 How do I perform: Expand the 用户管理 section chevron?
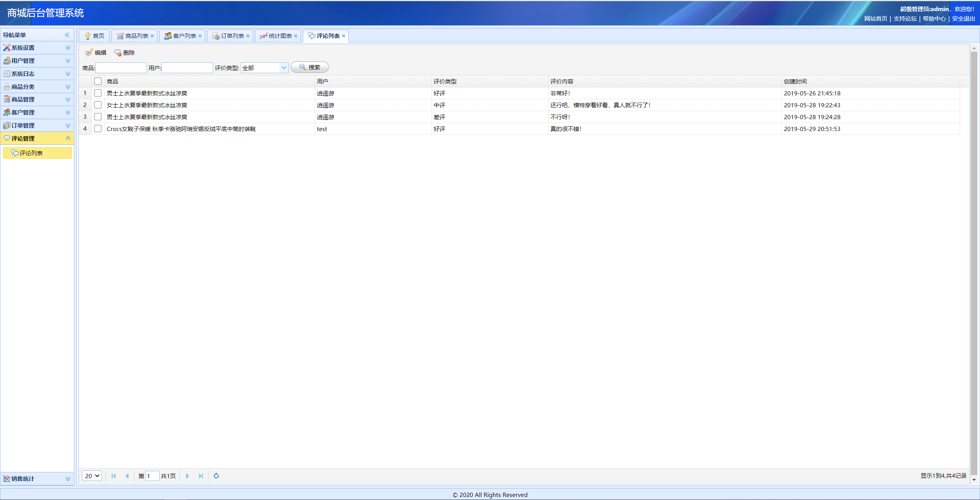pyautogui.click(x=68, y=61)
